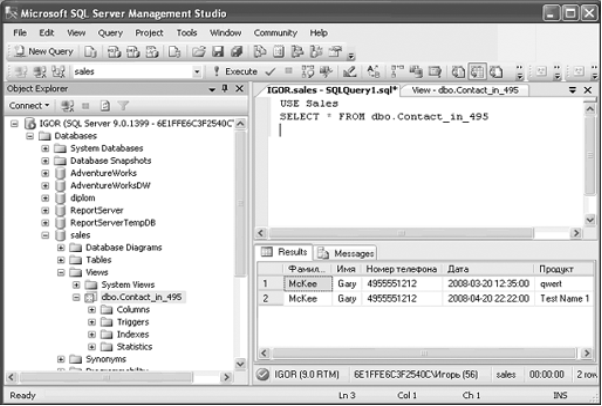This screenshot has height=406, width=602.
Task: Parse the query with the checkmark icon
Action: [x=271, y=72]
